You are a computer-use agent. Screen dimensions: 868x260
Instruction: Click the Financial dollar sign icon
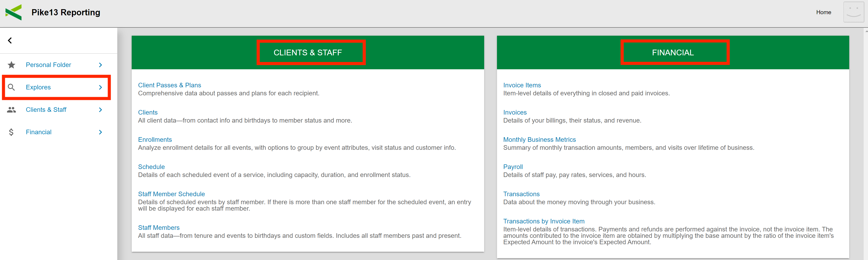(x=11, y=132)
